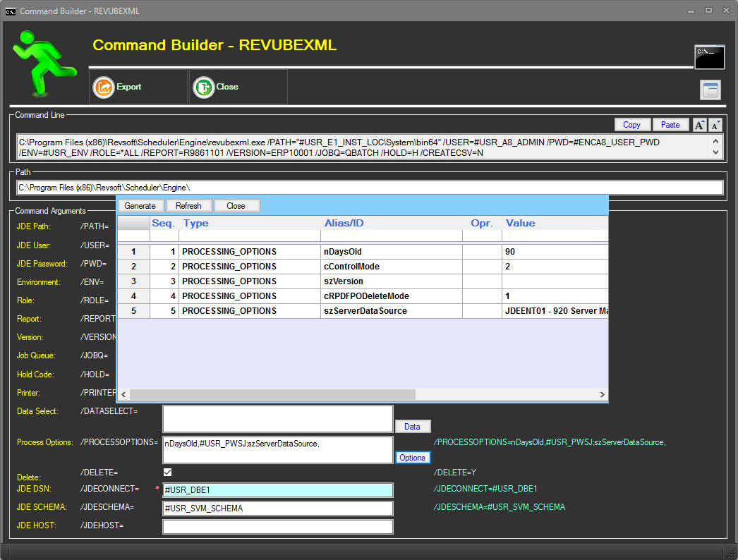Click the Generate button
Viewport: 738px width, 560px height.
point(141,205)
